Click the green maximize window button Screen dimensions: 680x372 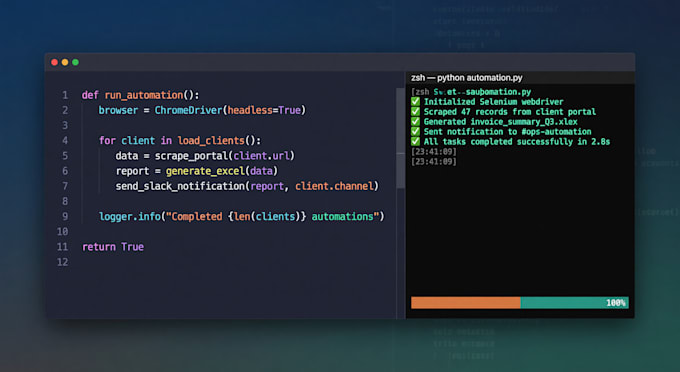tap(75, 62)
